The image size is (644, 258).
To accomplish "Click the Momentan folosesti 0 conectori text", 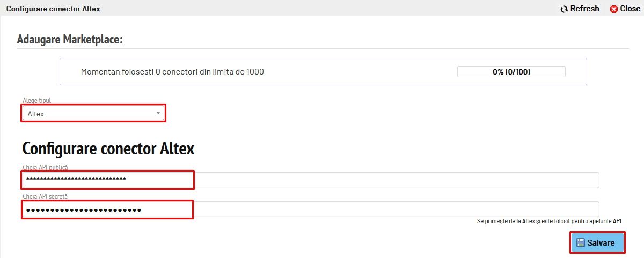I will (x=172, y=72).
